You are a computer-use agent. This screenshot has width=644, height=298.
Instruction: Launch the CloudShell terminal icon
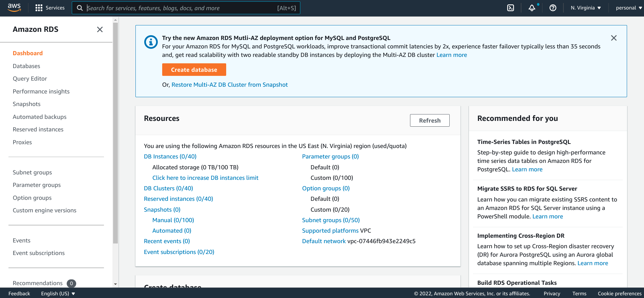click(511, 8)
